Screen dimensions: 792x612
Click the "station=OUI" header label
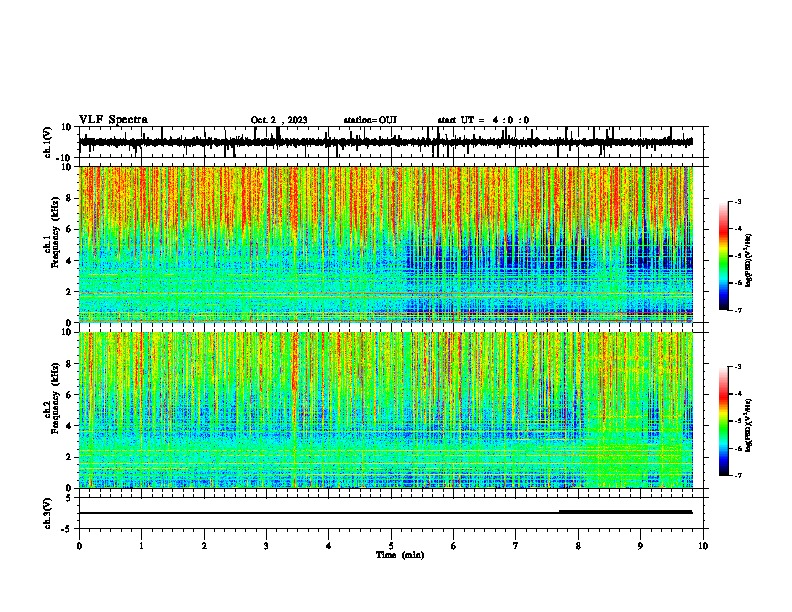(370, 120)
